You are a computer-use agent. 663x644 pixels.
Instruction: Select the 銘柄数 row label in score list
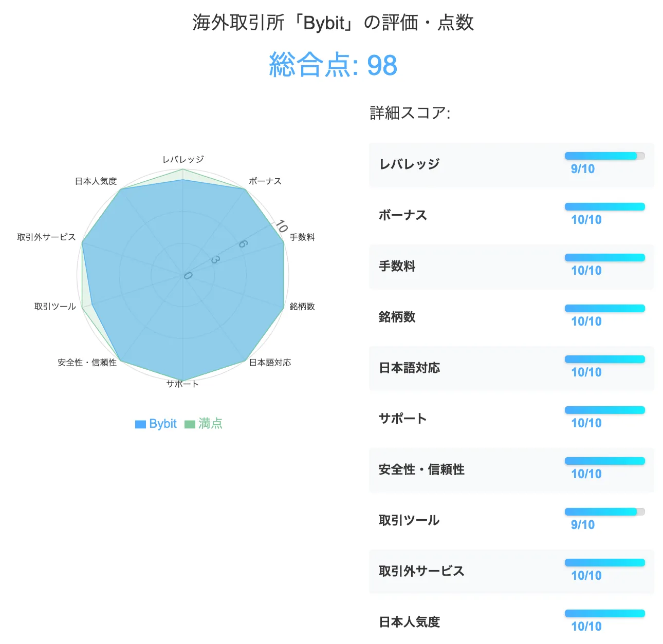pyautogui.click(x=397, y=317)
